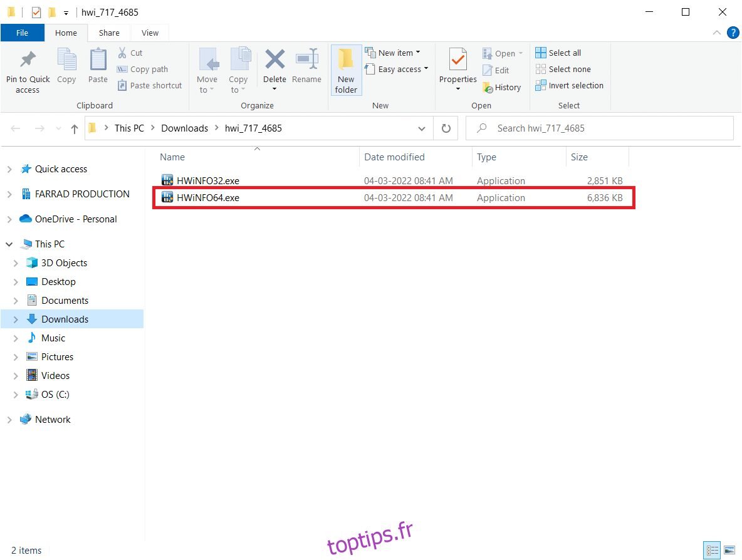This screenshot has height=560, width=742.
Task: Switch to the View ribbon tab
Action: click(150, 33)
